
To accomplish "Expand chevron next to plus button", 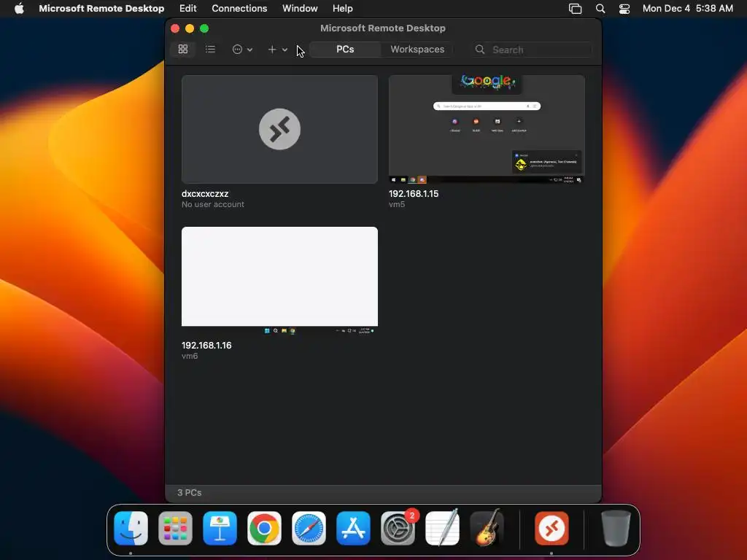I will [285, 50].
